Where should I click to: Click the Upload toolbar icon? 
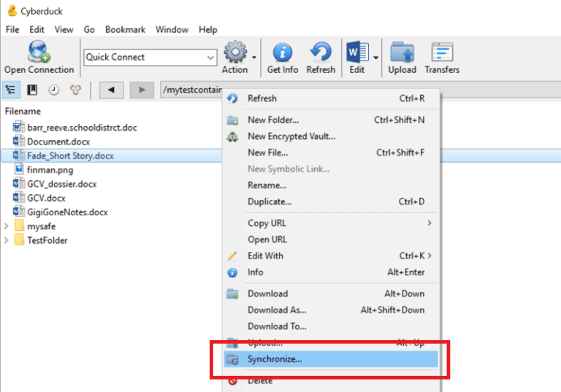(x=402, y=53)
